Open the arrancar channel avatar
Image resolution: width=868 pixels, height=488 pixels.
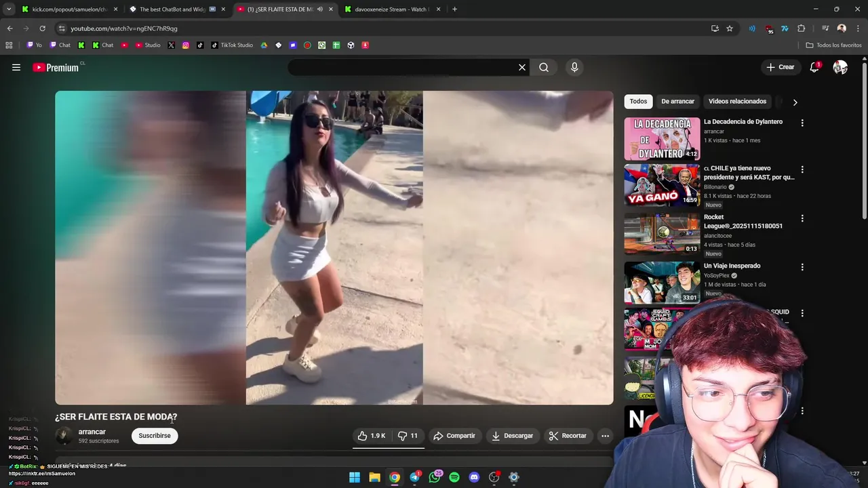(x=64, y=436)
